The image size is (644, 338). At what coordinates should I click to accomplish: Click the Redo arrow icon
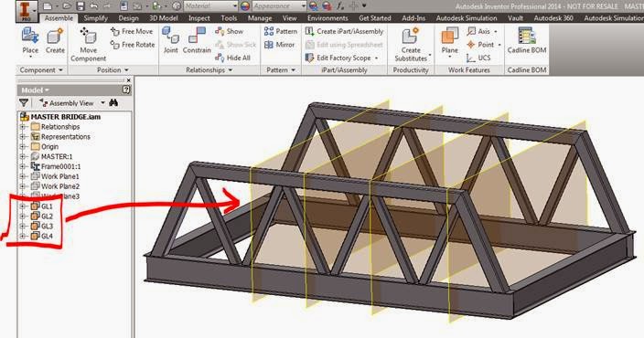point(108,6)
